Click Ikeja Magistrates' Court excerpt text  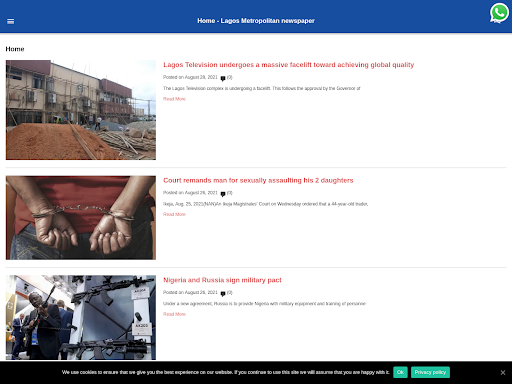pyautogui.click(x=265, y=204)
